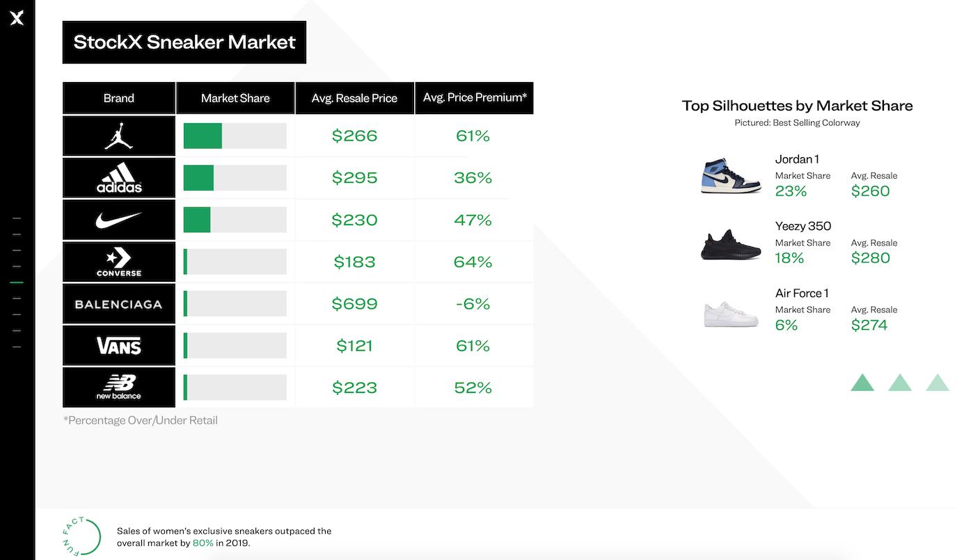Click the Vans brand logo
957x560 pixels.
pos(119,346)
